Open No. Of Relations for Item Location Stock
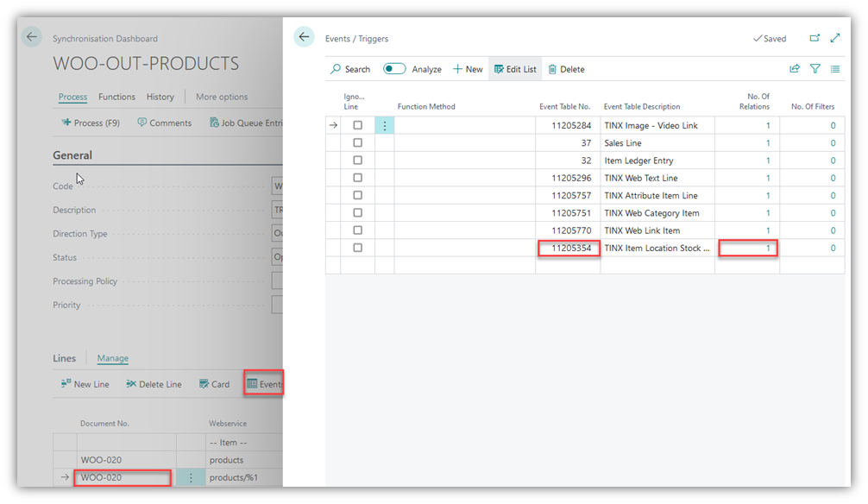The height and width of the screenshot is (504, 868). (x=748, y=249)
